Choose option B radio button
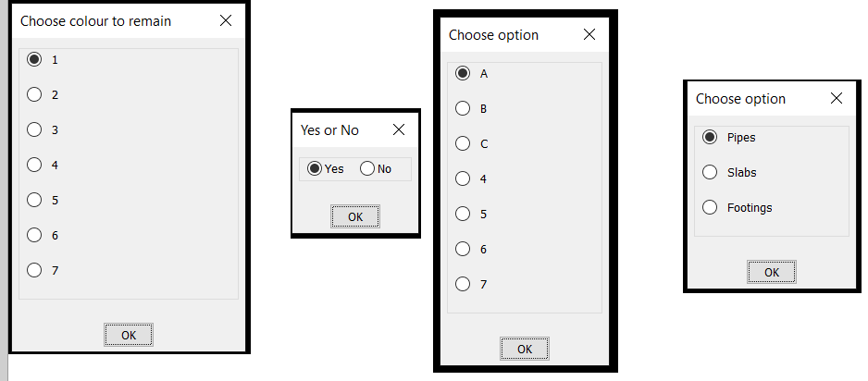The width and height of the screenshot is (868, 381). 463,108
